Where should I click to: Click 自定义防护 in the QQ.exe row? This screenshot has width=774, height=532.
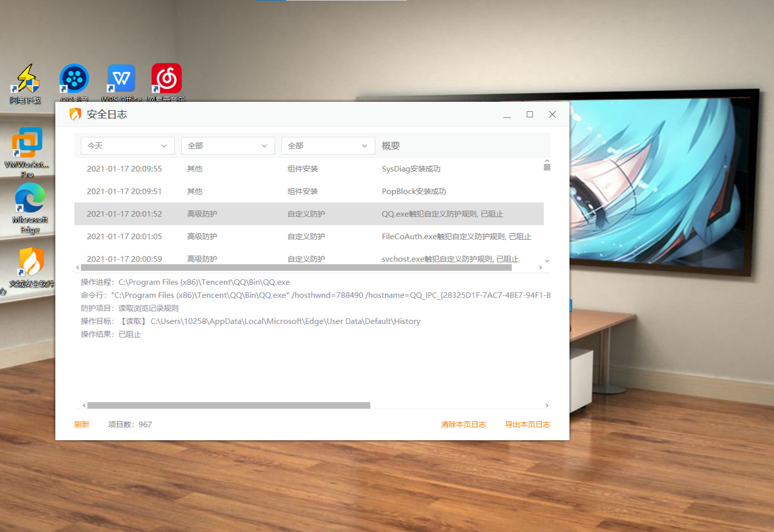click(306, 214)
